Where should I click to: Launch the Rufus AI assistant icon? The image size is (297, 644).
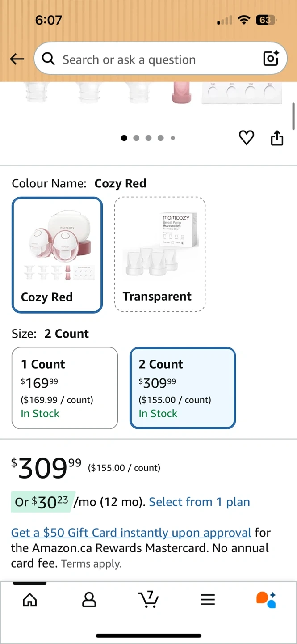pos(266,600)
